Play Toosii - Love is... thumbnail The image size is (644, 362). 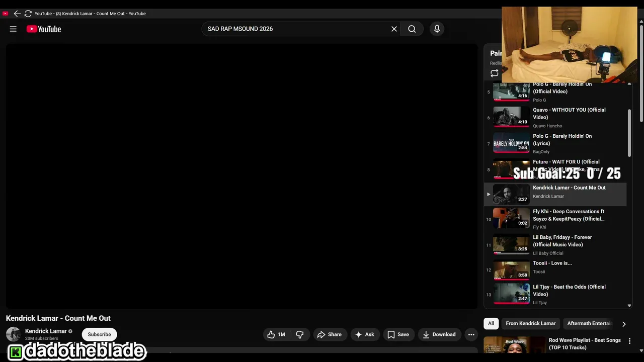[511, 270]
